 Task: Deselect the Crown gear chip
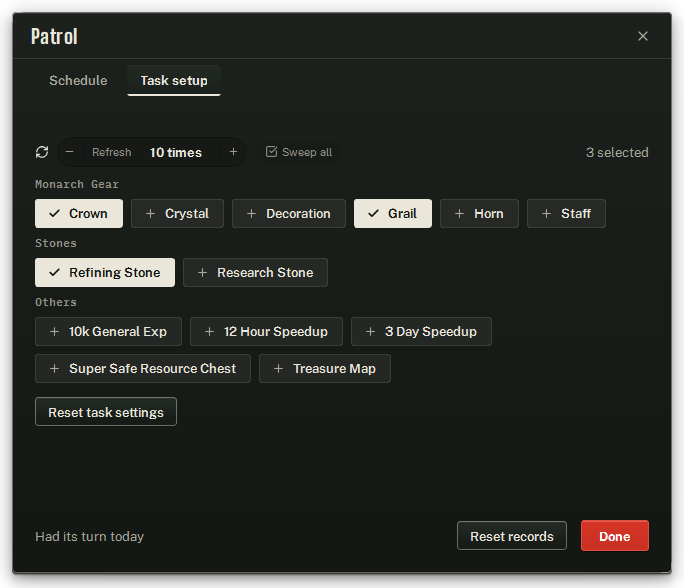pyautogui.click(x=79, y=213)
